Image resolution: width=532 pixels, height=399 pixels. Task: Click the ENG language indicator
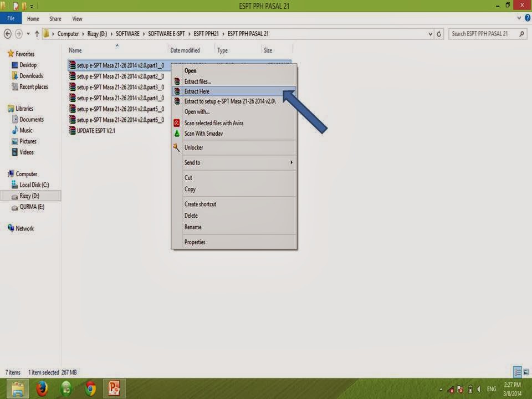pyautogui.click(x=492, y=389)
